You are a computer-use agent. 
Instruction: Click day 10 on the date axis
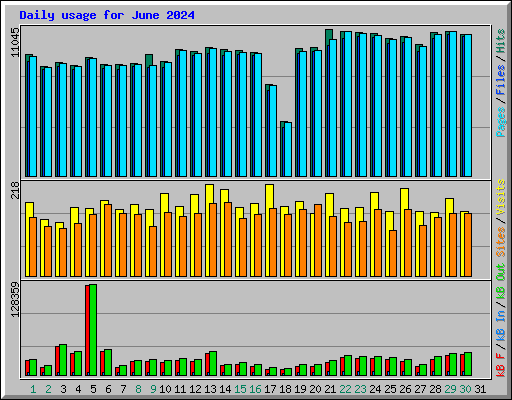(165, 389)
